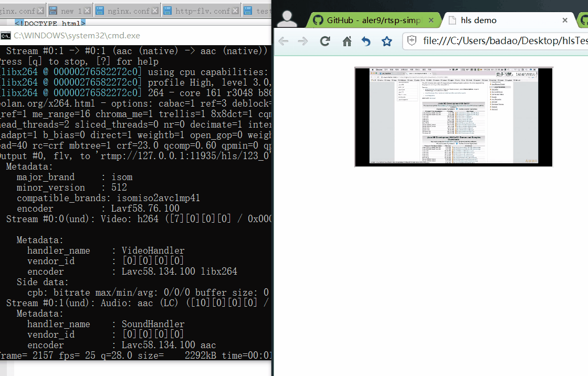Click the cmd.exe title bar icon

pos(6,36)
